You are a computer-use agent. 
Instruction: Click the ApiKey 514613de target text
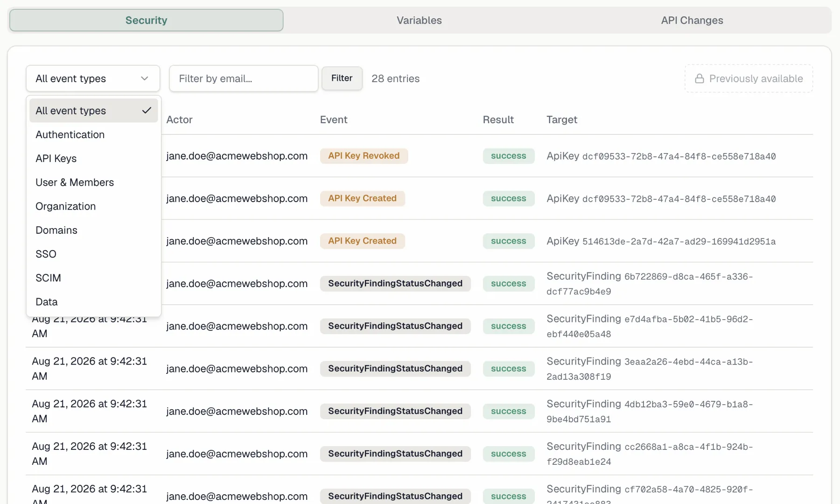(x=661, y=241)
